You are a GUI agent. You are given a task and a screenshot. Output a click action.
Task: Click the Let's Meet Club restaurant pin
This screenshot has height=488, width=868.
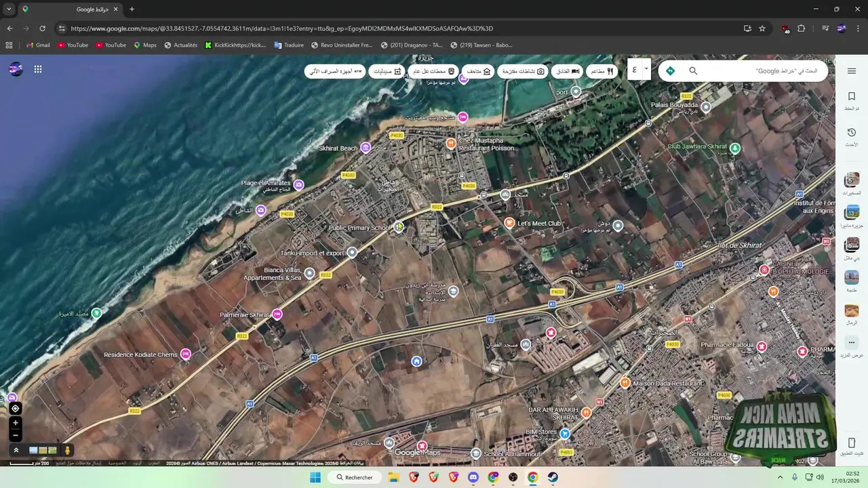pyautogui.click(x=509, y=223)
